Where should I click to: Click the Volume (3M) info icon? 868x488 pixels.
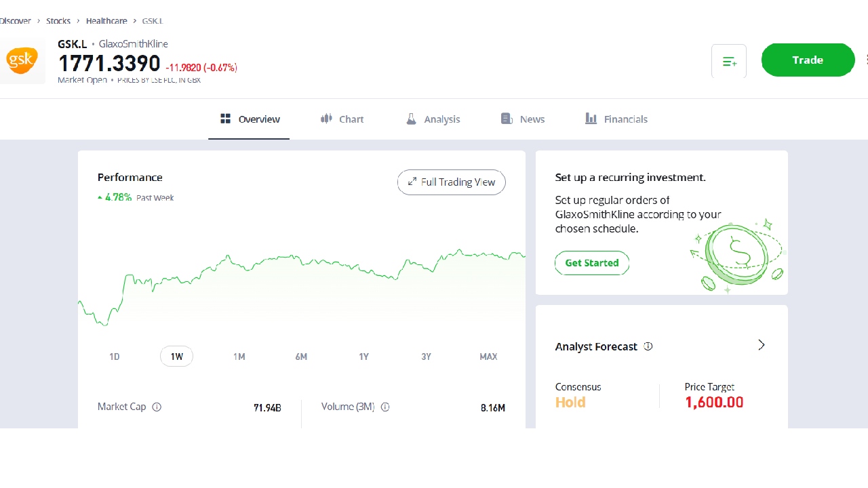385,407
